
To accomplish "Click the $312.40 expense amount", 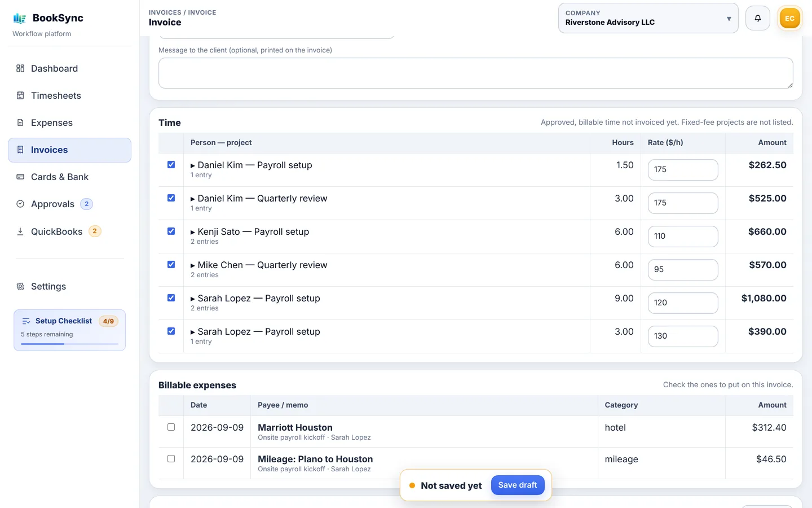I will click(x=769, y=428).
